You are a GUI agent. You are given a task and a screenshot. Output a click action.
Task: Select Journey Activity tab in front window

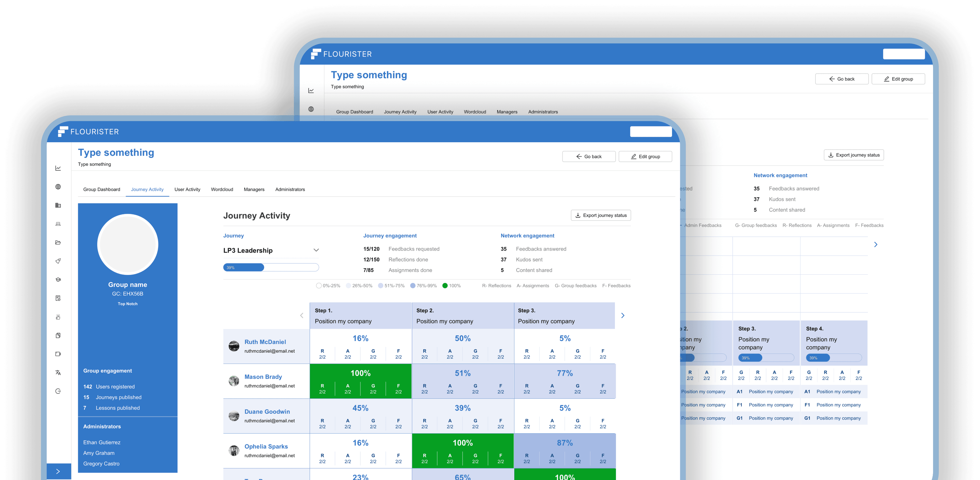147,189
